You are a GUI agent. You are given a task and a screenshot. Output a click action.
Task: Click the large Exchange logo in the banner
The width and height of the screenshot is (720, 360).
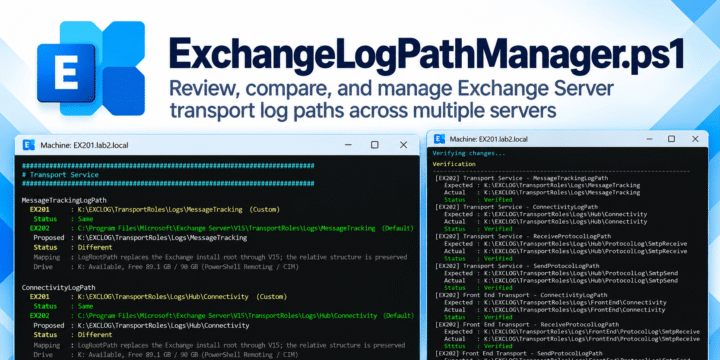[91, 68]
